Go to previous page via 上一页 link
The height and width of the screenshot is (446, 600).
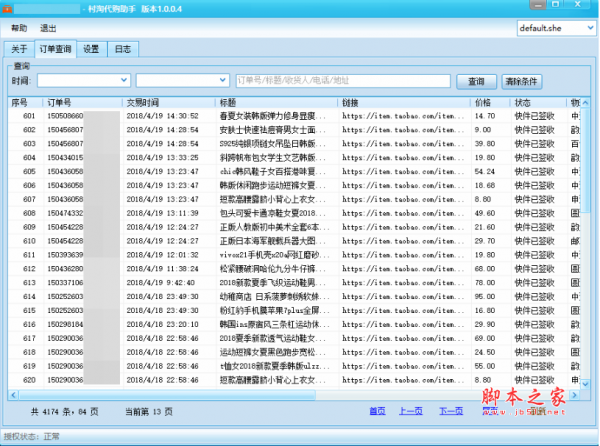tap(410, 411)
